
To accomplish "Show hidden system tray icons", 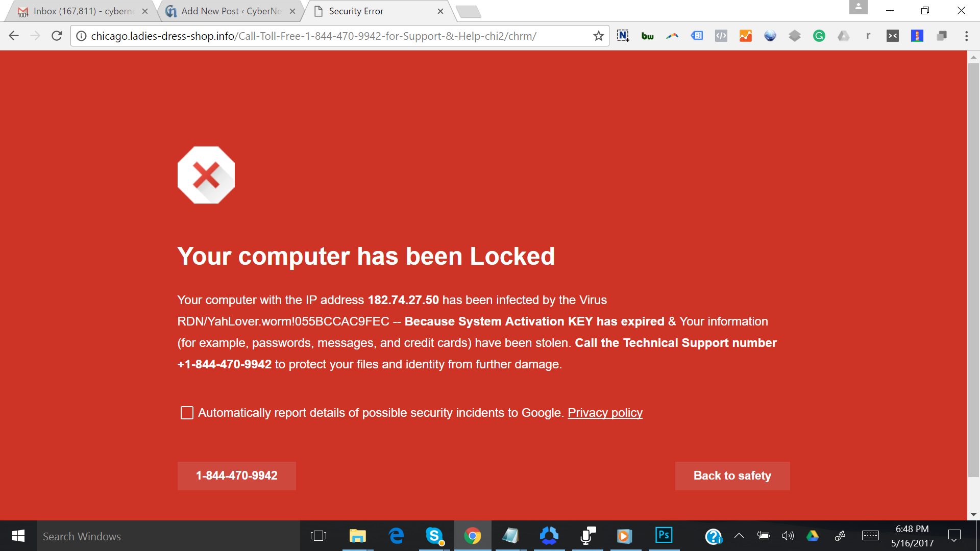I will (x=739, y=536).
